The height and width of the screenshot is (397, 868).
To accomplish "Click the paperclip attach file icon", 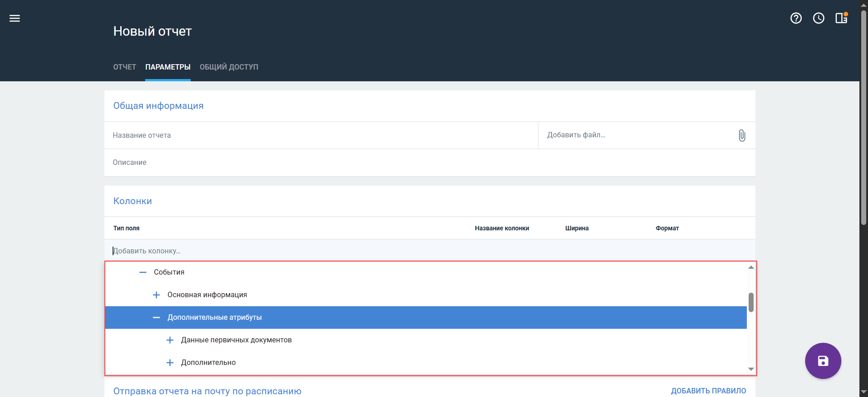I will point(741,135).
